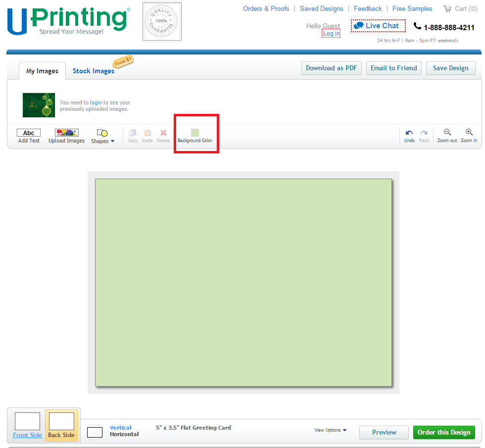Click the green Order this Design button
The image size is (485, 448).
(444, 432)
